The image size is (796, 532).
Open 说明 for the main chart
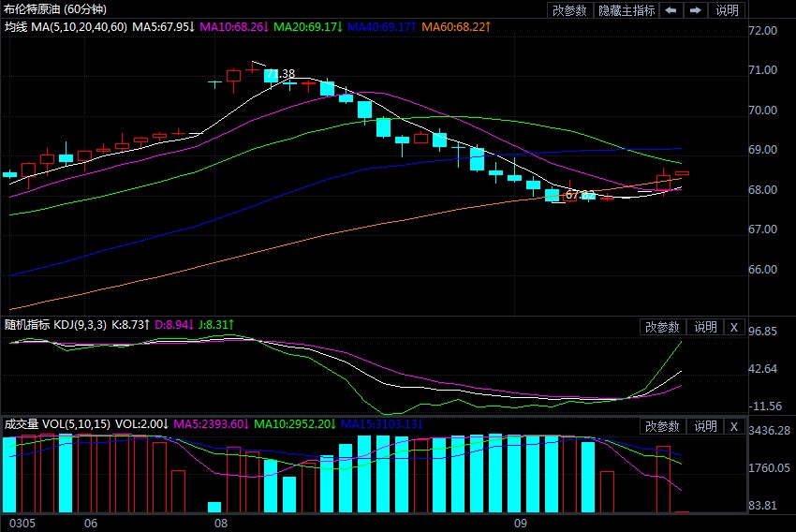[x=727, y=10]
